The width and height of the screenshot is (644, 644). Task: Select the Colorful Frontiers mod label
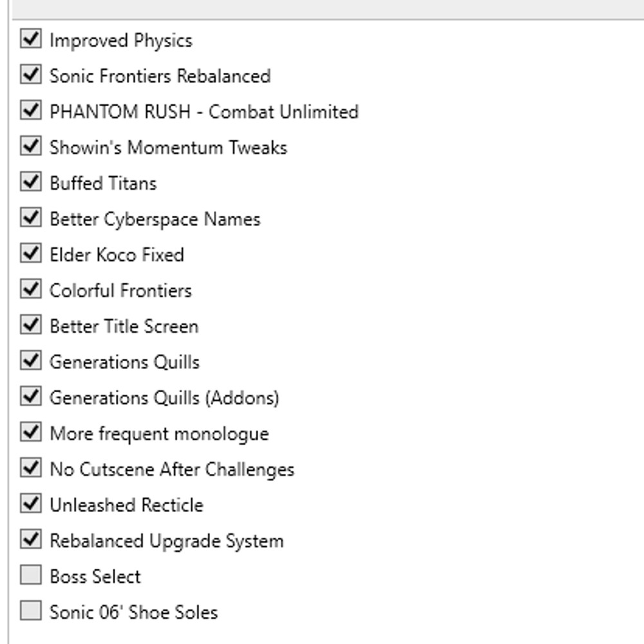(120, 290)
